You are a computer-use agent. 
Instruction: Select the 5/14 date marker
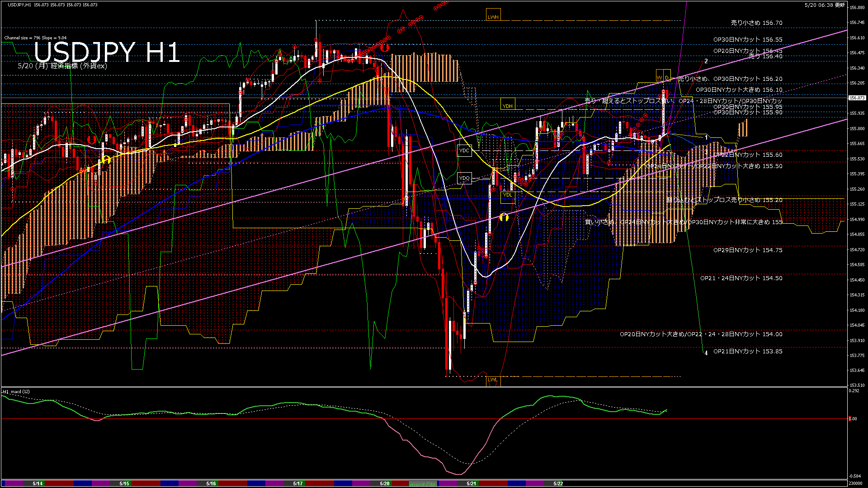(38, 483)
